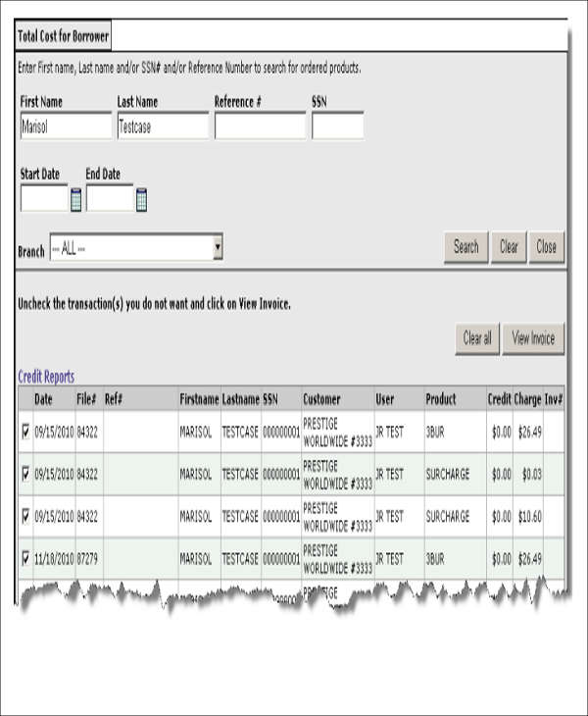Click the Search button
Viewport: 588px width, 716px height.
click(x=465, y=247)
